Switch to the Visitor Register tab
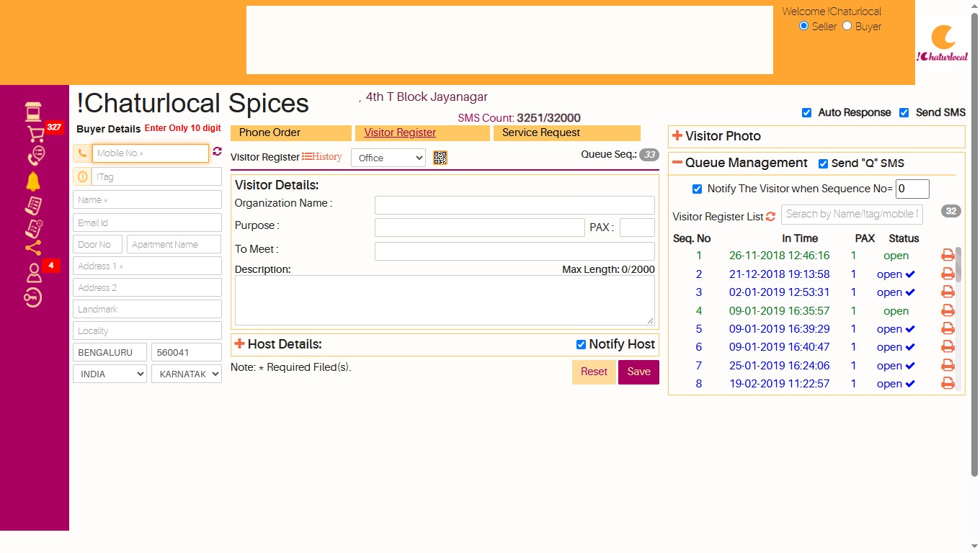 click(423, 132)
